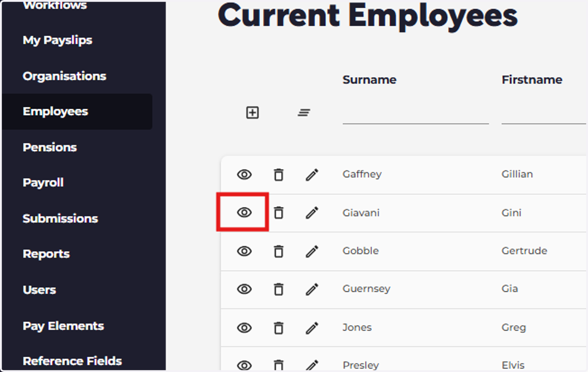Screen dimensions: 588x372
Task: Focus the Surname filter field
Action: (416, 114)
